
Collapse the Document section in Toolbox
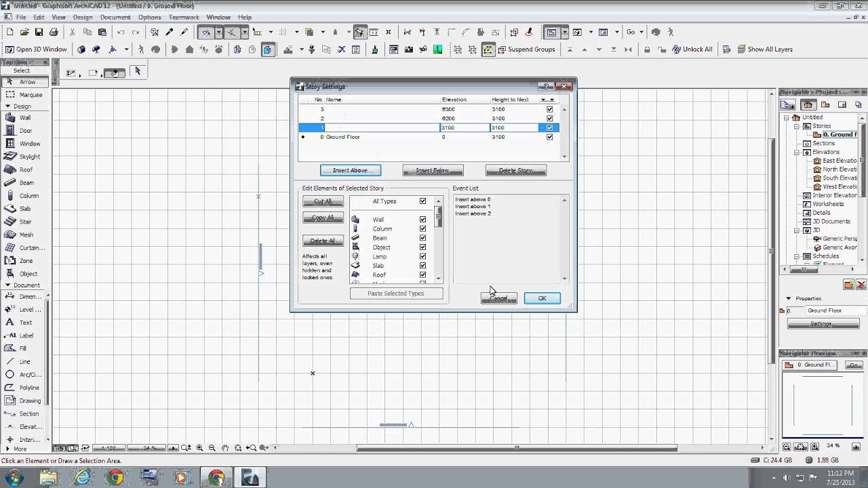point(8,285)
